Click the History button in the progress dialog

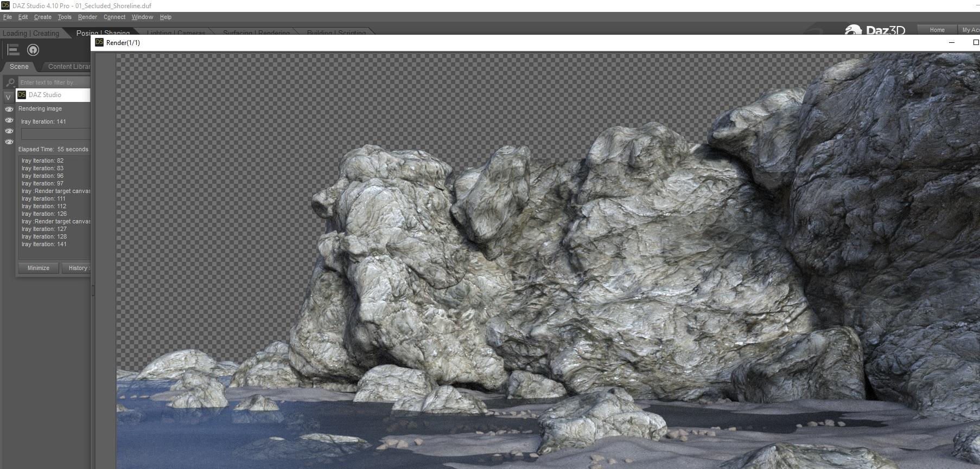tap(77, 268)
